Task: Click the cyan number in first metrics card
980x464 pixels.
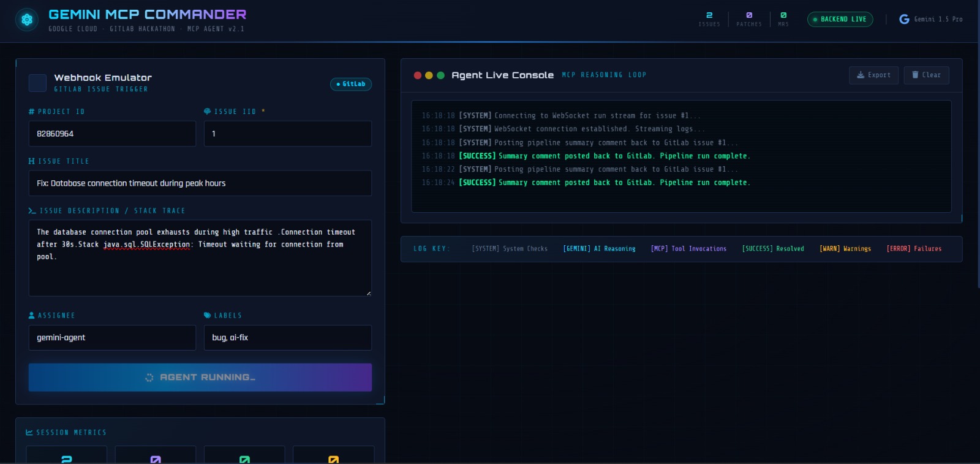Action: pyautogui.click(x=67, y=459)
